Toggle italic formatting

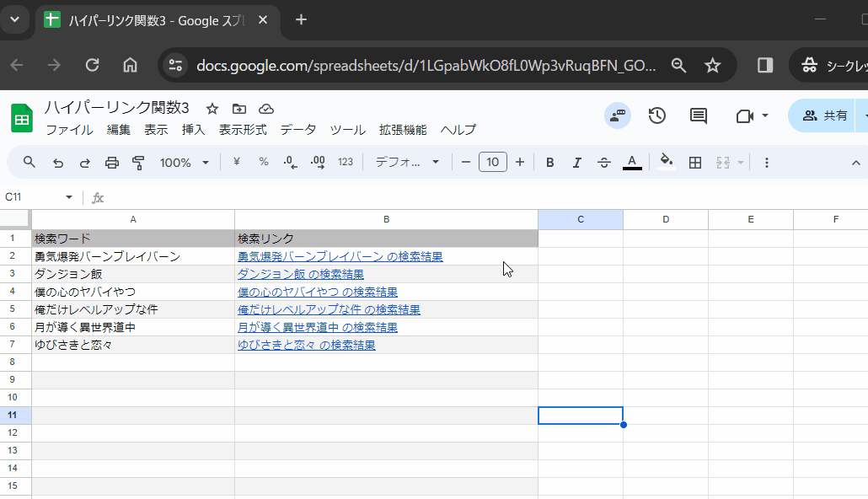tap(576, 163)
